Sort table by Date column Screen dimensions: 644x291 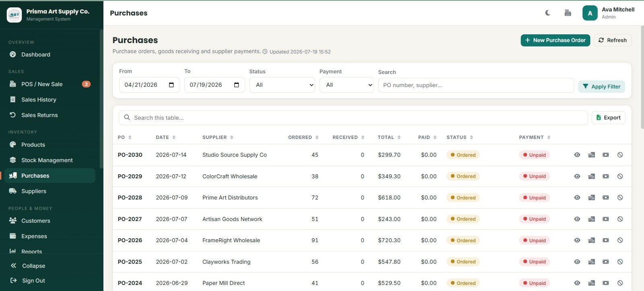click(165, 137)
